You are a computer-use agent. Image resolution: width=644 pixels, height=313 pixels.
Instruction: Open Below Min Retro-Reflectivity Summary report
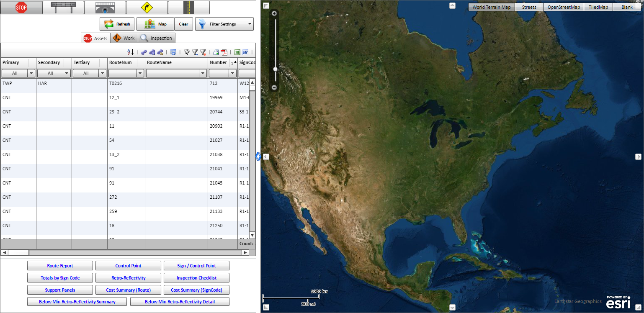pyautogui.click(x=77, y=302)
